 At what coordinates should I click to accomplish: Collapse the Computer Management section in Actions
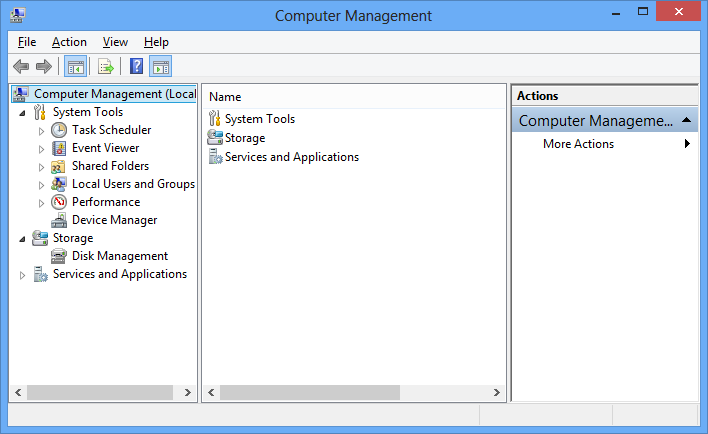pos(687,121)
